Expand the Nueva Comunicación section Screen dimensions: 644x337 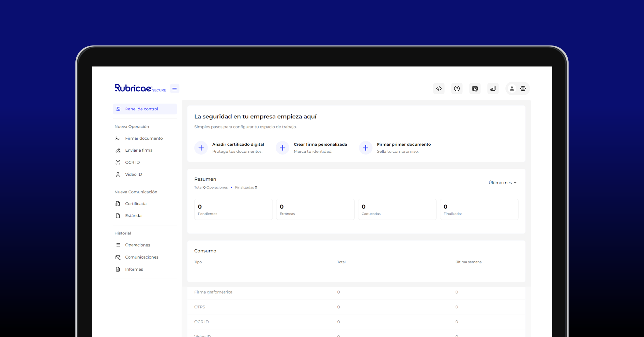pos(135,191)
